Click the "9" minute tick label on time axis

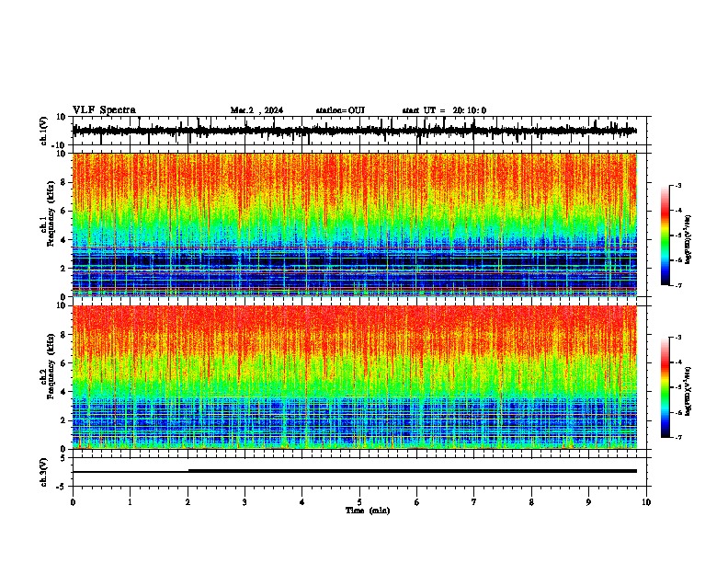point(588,502)
